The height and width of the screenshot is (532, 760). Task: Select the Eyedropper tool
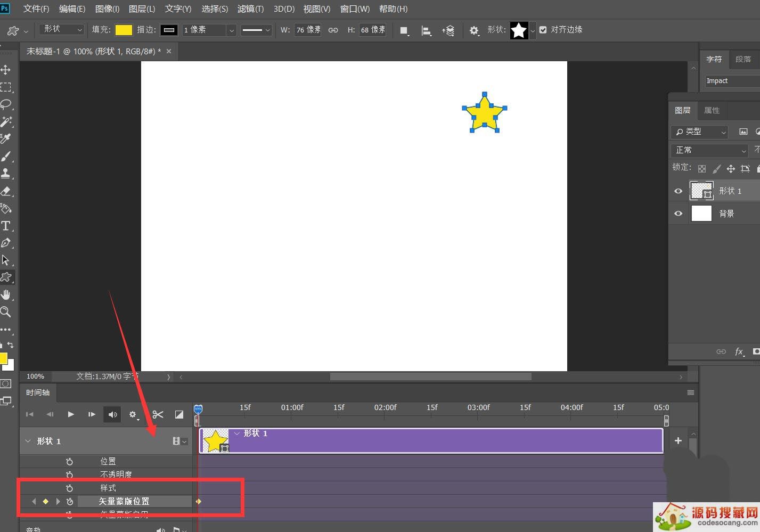pos(6,139)
